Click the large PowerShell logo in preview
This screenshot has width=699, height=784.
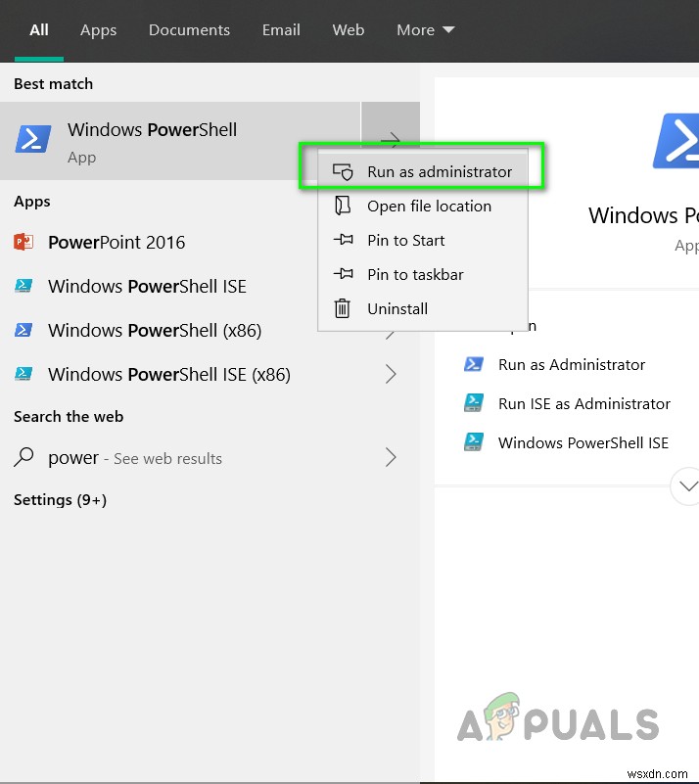pyautogui.click(x=676, y=141)
